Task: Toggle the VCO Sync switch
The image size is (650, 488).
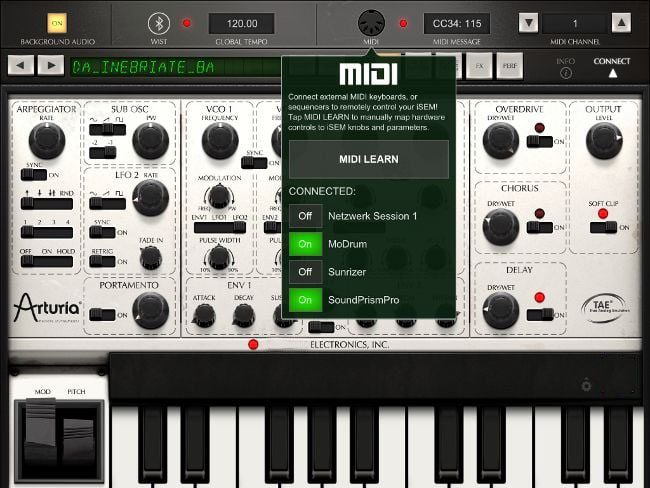Action: tap(254, 163)
